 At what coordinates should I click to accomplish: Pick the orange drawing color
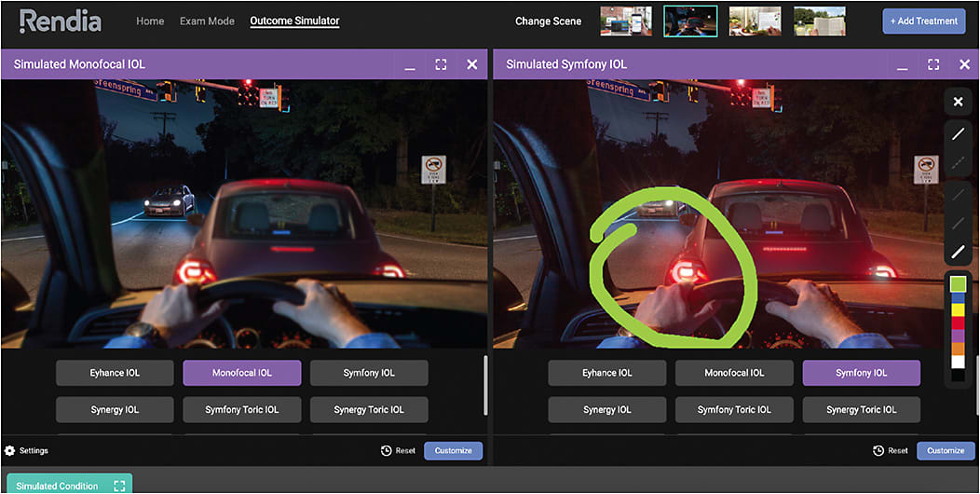(x=958, y=350)
